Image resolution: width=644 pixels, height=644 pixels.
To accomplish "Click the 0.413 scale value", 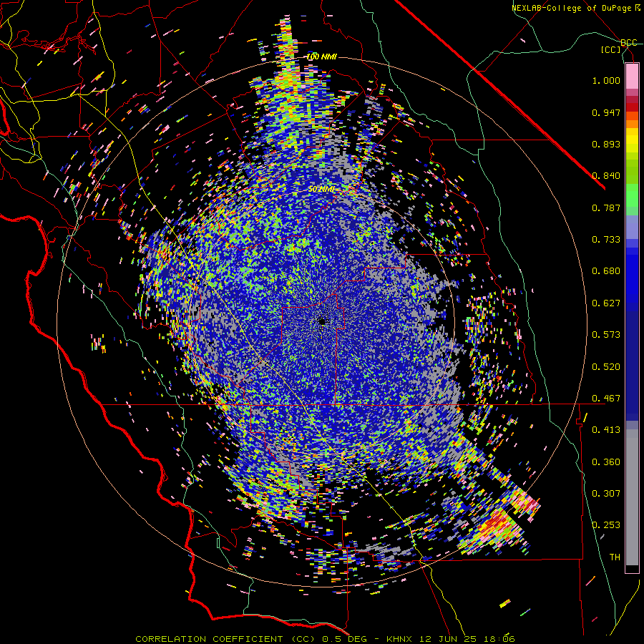I will (606, 430).
